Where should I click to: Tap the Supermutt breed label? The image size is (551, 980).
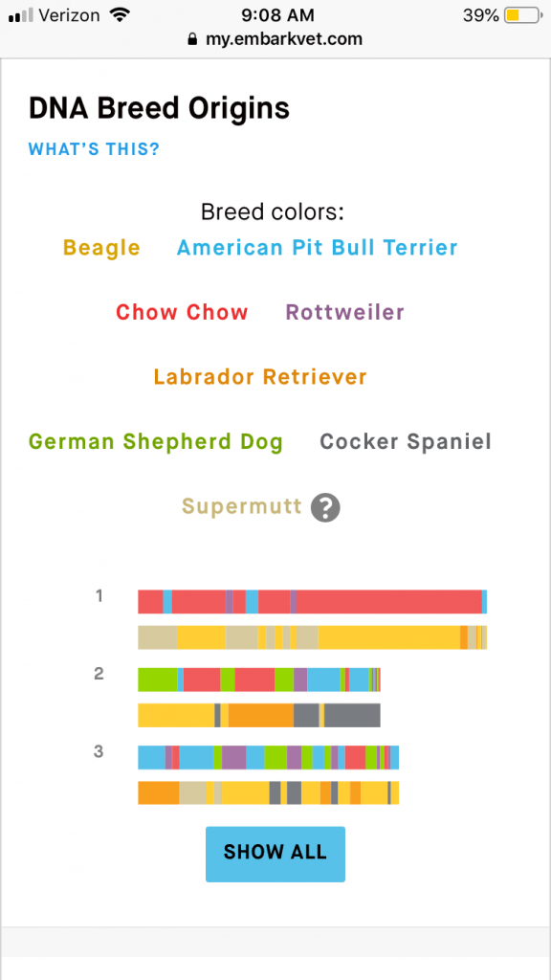[x=242, y=505]
